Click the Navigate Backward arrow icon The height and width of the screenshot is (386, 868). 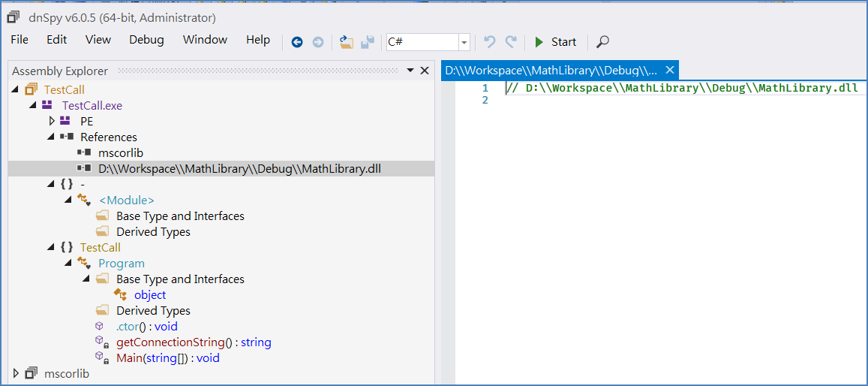pyautogui.click(x=297, y=42)
